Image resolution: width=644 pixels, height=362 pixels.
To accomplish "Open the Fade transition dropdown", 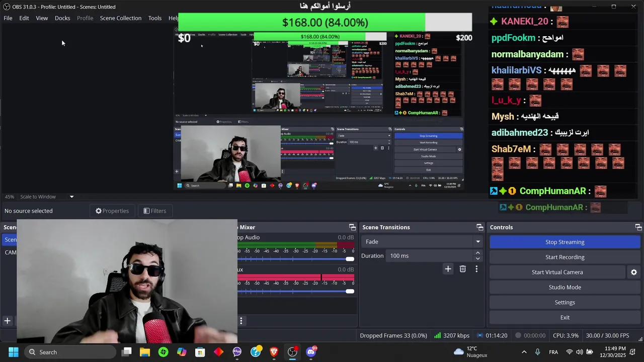I will pos(422,242).
